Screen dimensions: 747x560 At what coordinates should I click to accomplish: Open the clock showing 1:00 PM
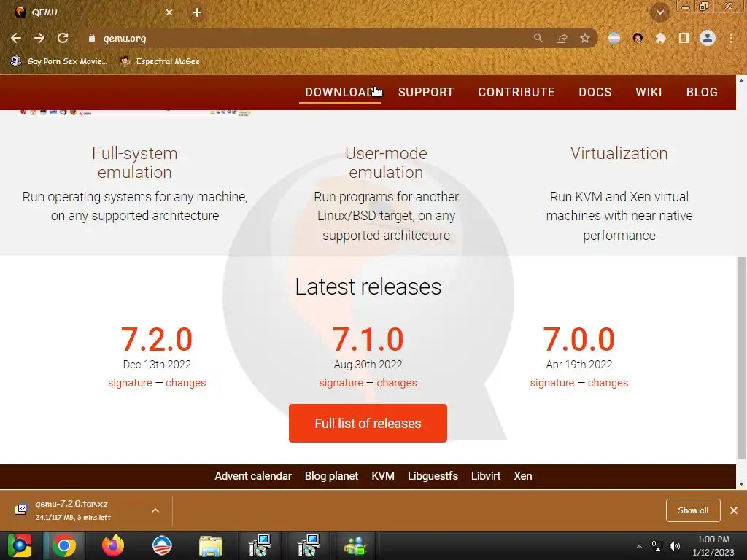pyautogui.click(x=713, y=545)
